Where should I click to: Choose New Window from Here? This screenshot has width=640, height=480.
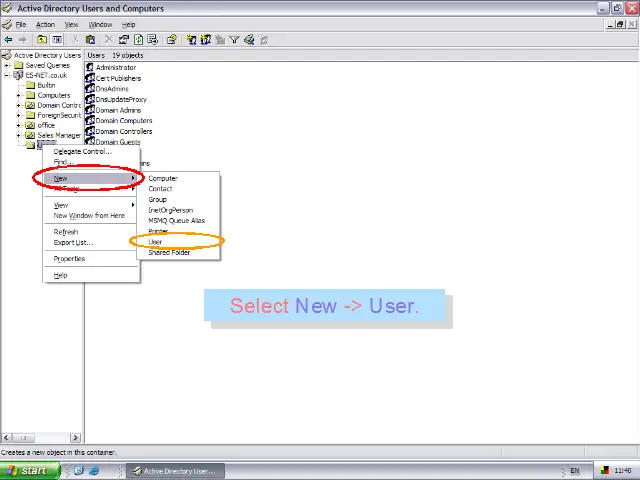point(91,216)
